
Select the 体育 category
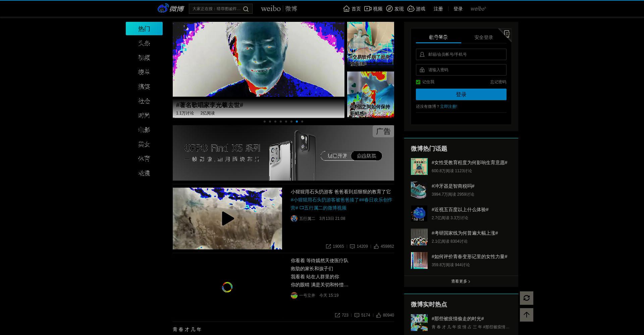[144, 158]
